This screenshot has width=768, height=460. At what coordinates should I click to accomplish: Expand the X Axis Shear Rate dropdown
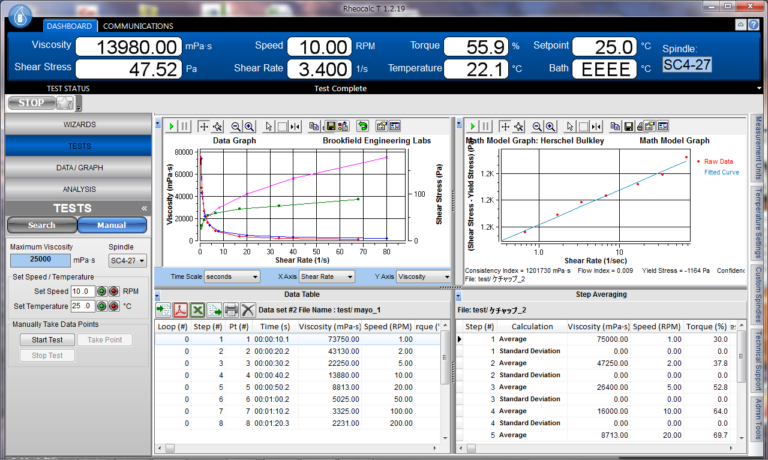328,276
